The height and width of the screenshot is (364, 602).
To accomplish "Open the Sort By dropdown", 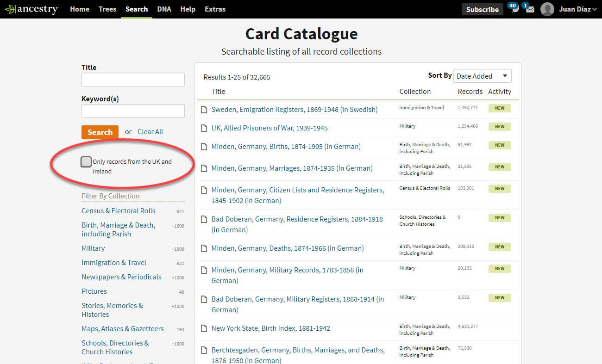I will click(482, 76).
